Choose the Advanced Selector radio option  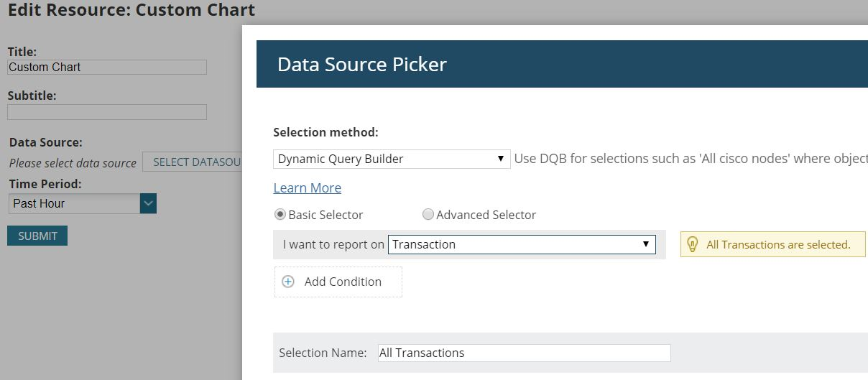(x=428, y=214)
